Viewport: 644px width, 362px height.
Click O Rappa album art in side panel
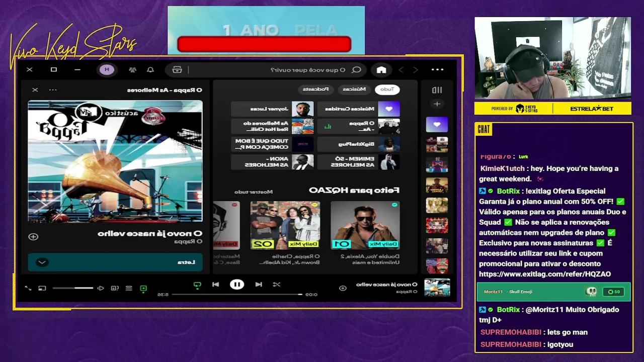click(x=115, y=161)
